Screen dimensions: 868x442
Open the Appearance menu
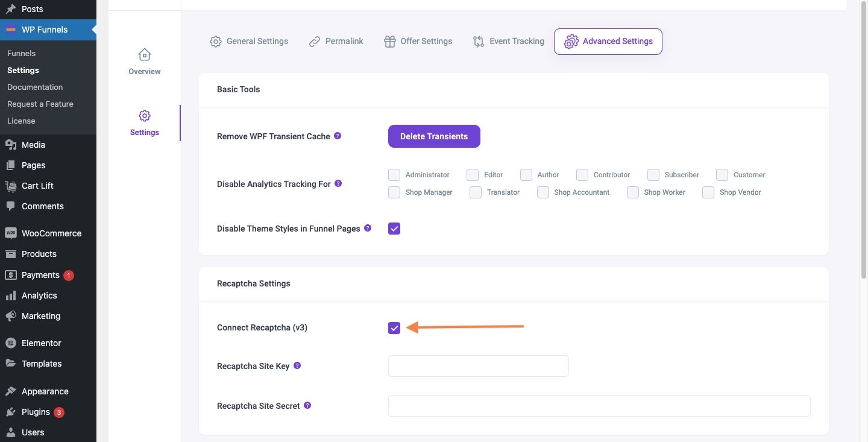(48, 391)
